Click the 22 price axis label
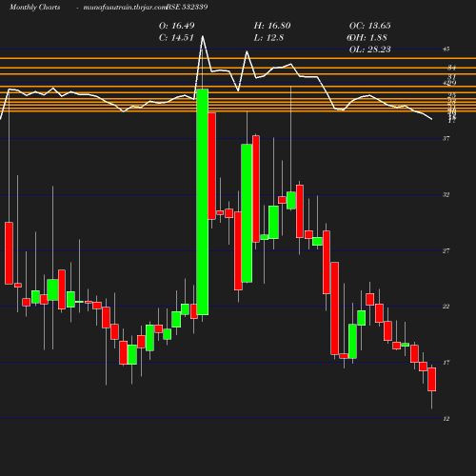Screen dimensions: 476x476 pyautogui.click(x=446, y=307)
